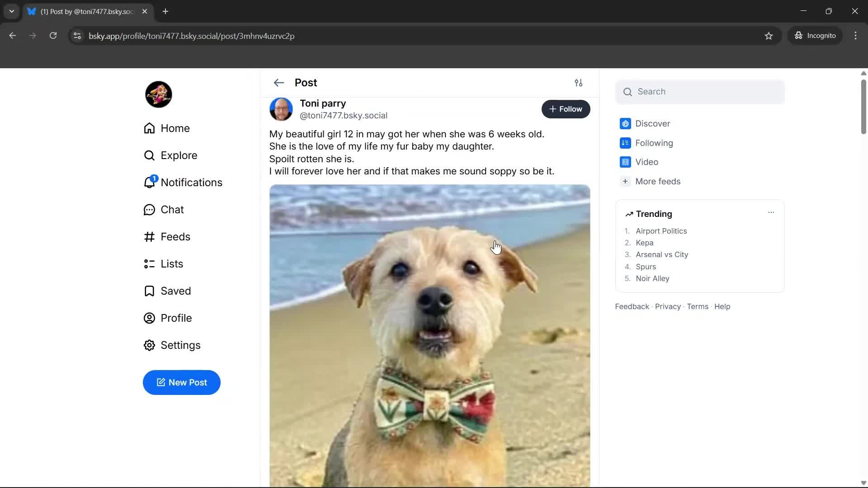Click the New Post button

(x=181, y=382)
